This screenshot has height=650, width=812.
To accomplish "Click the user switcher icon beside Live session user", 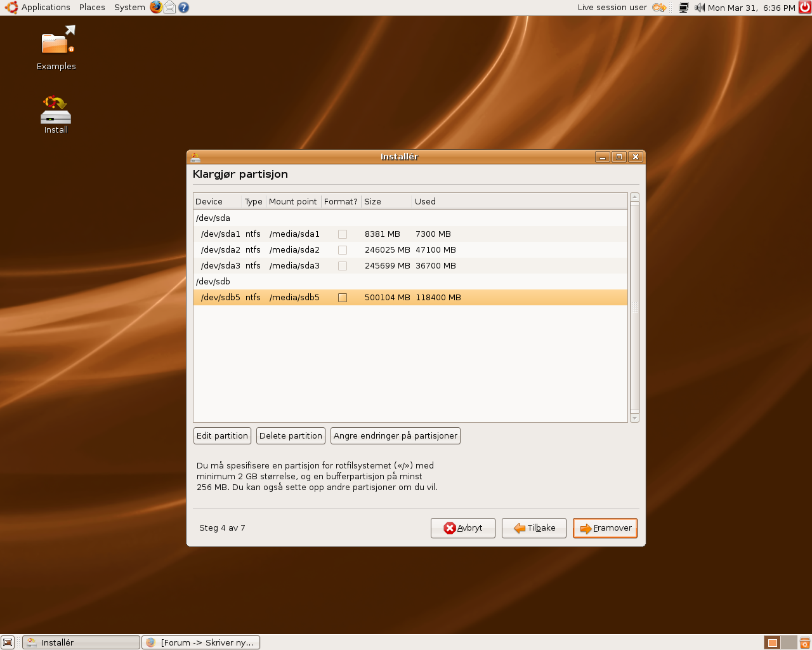I will click(659, 8).
